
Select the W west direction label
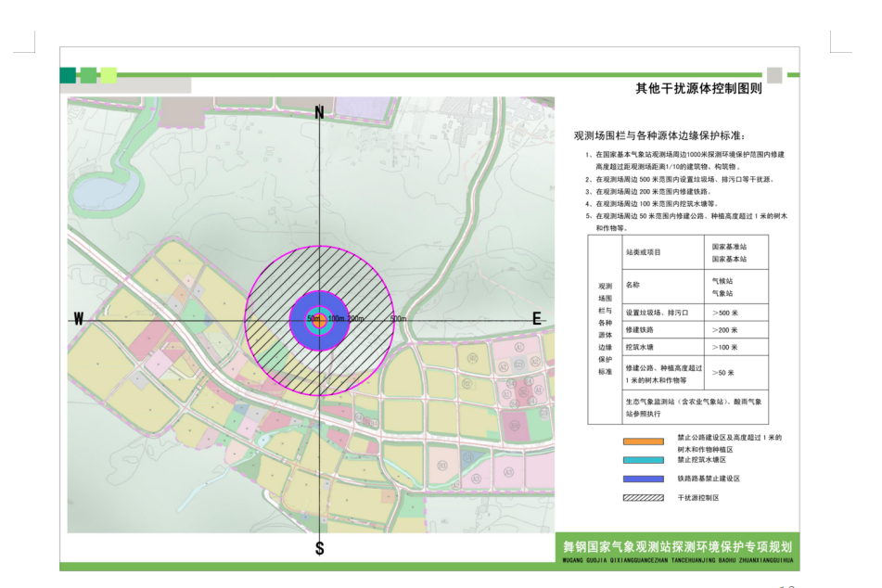click(x=79, y=318)
